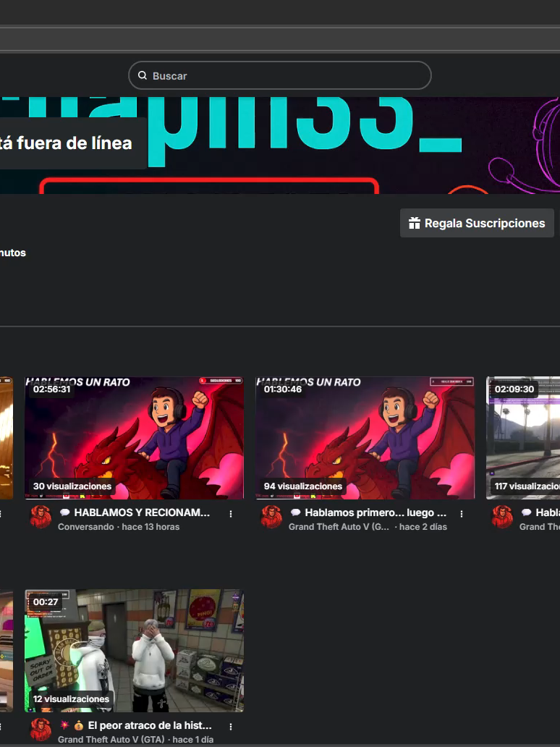The image size is (560, 747).
Task: Click the 117 visualizaciones badge
Action: [526, 486]
